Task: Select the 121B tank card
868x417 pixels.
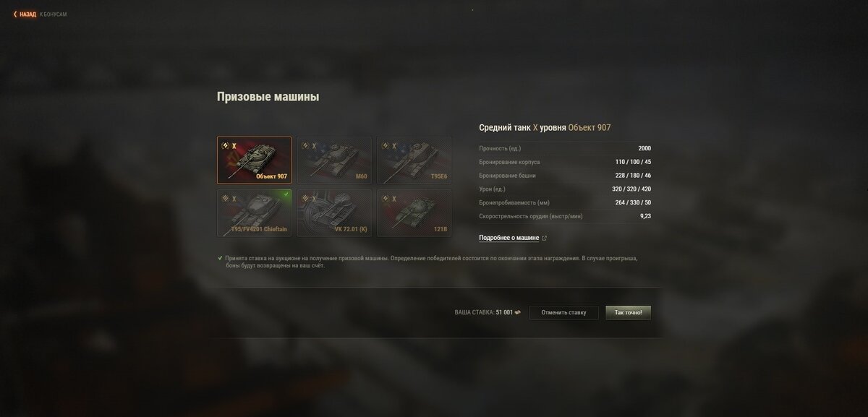Action: tap(414, 212)
